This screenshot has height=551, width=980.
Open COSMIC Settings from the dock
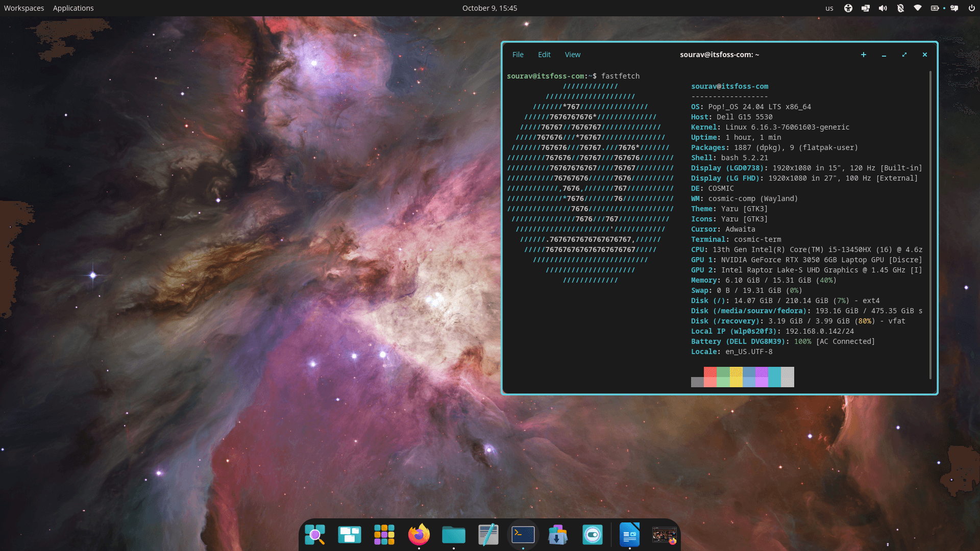click(x=593, y=535)
